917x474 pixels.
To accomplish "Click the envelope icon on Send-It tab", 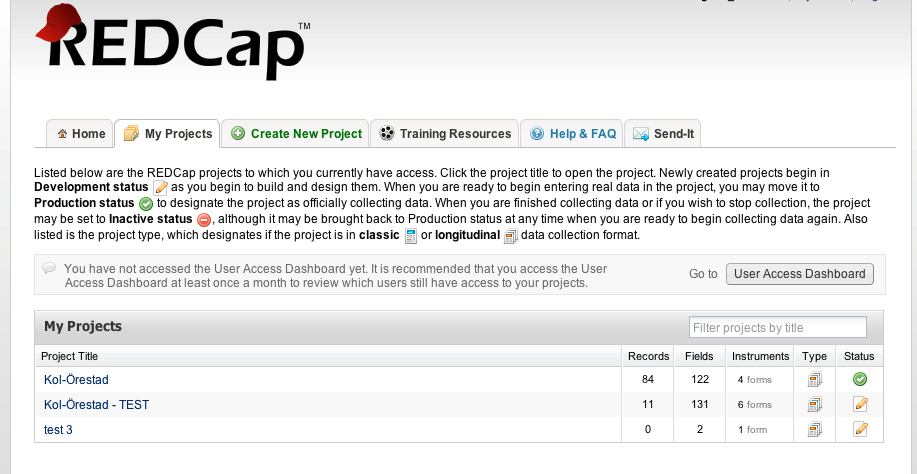I will 641,134.
